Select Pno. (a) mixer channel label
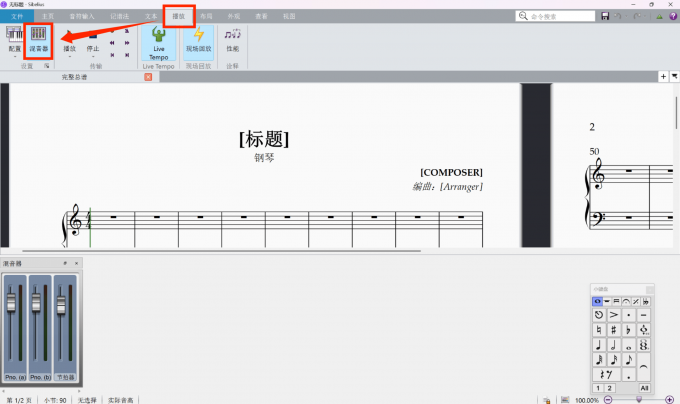This screenshot has width=680, height=404. click(15, 377)
